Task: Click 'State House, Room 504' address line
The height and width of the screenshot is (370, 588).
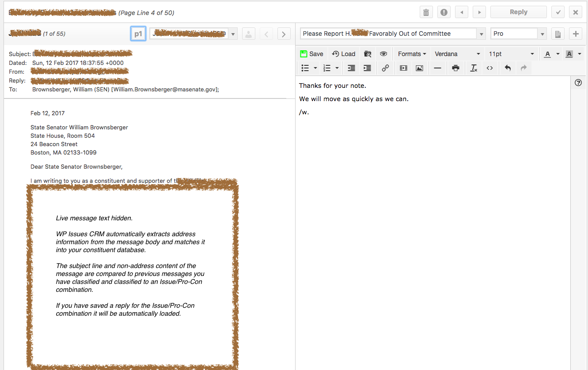Action: click(x=63, y=136)
